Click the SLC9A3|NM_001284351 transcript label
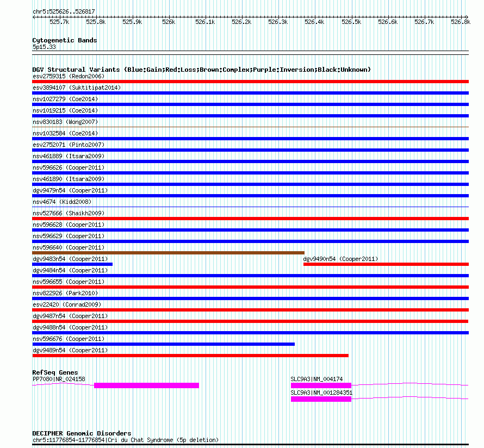Screen dimensions: 484x448 [321, 393]
